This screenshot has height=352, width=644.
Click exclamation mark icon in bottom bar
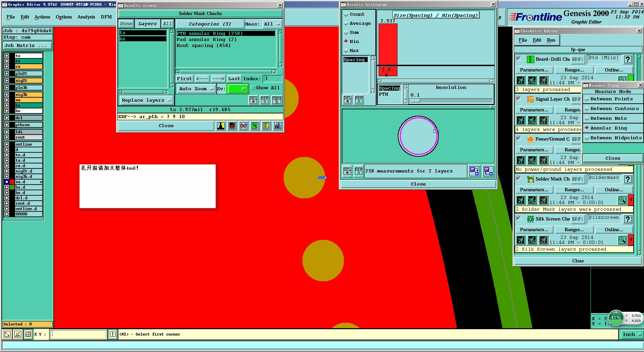coord(113,334)
